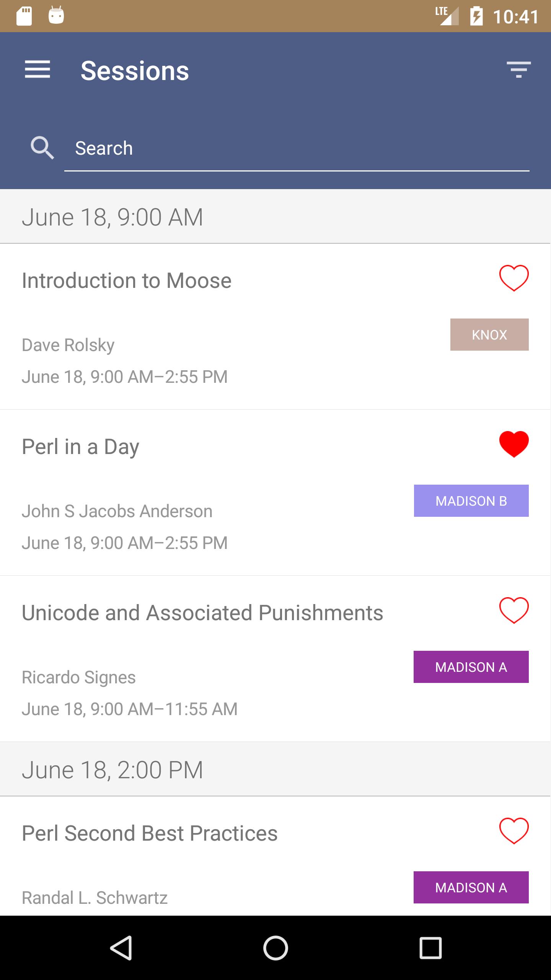Tap the MADISON B room tag
The height and width of the screenshot is (980, 551).
(x=471, y=501)
